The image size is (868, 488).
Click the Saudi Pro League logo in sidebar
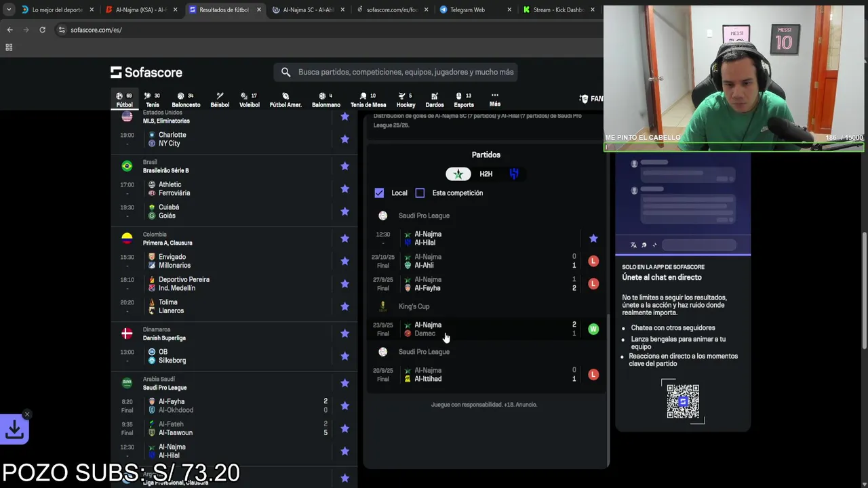pos(127,383)
